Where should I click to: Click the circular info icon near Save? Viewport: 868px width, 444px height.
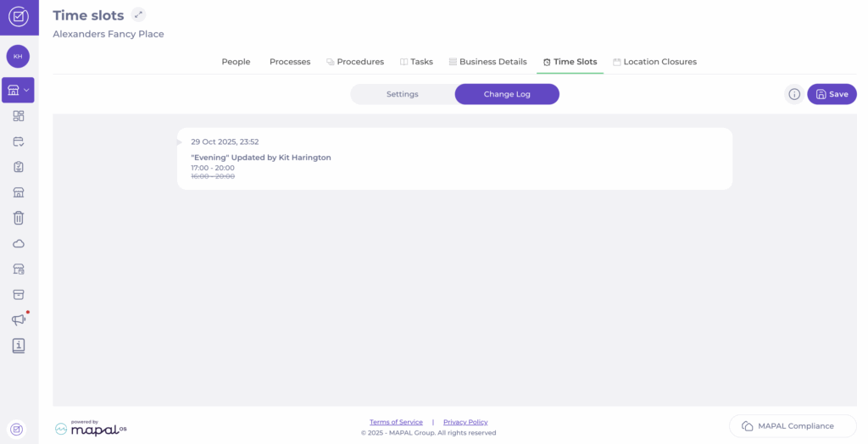point(794,94)
